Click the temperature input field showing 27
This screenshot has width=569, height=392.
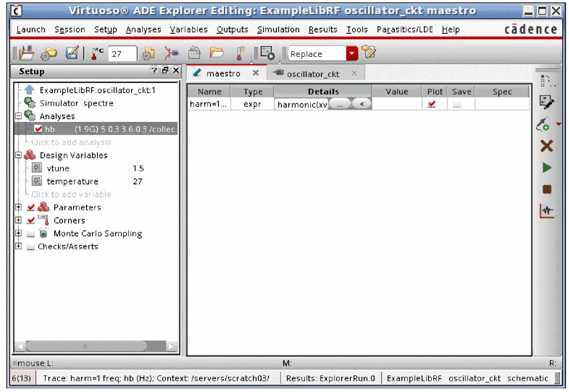(122, 53)
